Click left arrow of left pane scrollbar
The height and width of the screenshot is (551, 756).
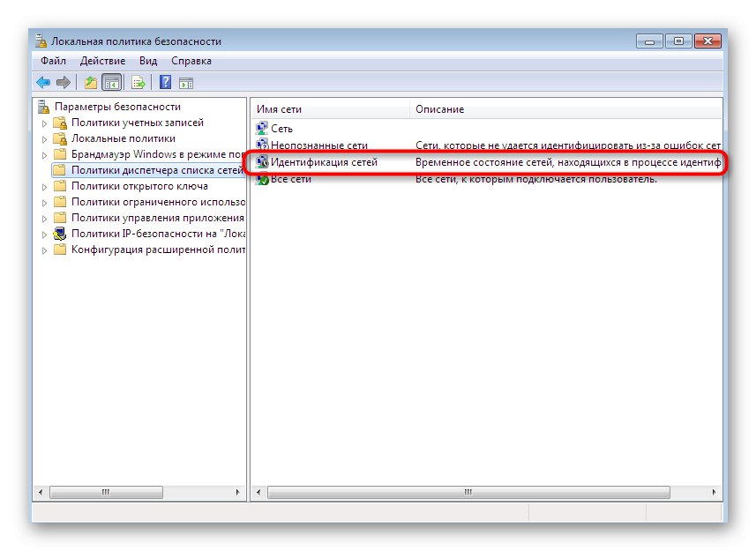tap(41, 492)
